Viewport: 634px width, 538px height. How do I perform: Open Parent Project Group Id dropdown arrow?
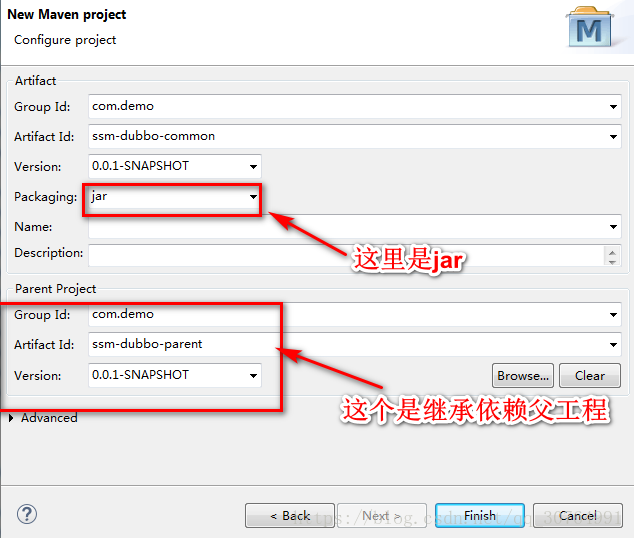613,314
